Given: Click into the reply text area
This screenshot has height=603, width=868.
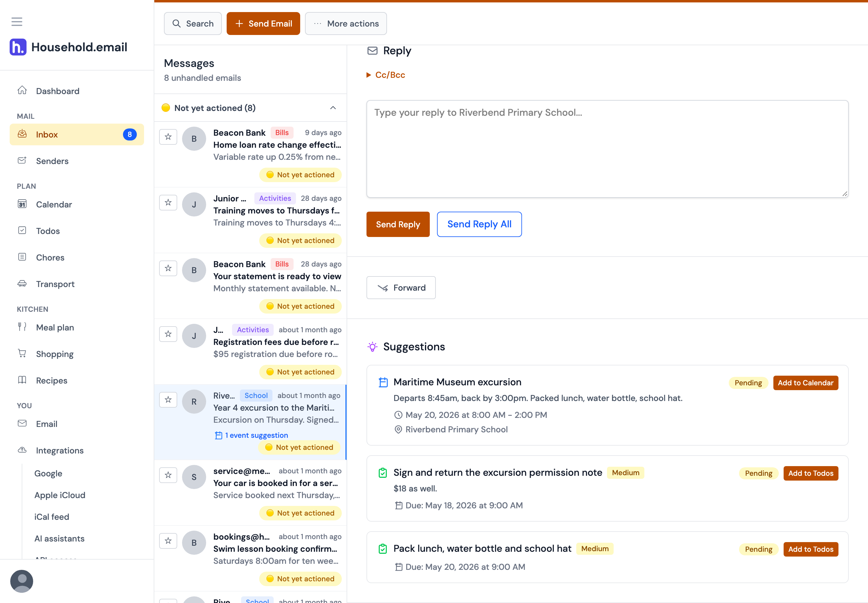Looking at the screenshot, I should 607,149.
